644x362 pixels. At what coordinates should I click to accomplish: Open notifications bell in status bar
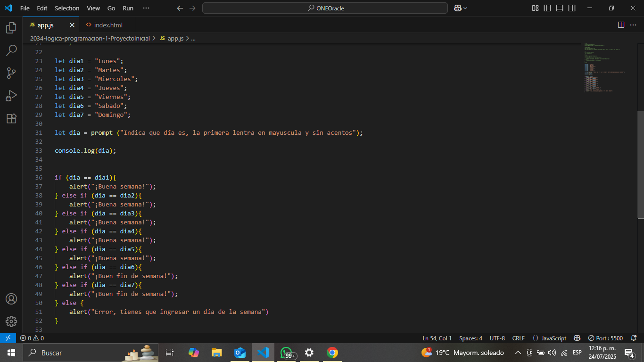tap(634, 338)
